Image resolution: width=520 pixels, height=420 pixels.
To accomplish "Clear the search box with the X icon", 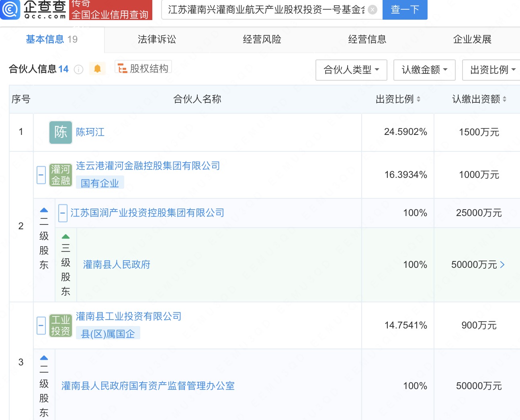I will [x=373, y=10].
